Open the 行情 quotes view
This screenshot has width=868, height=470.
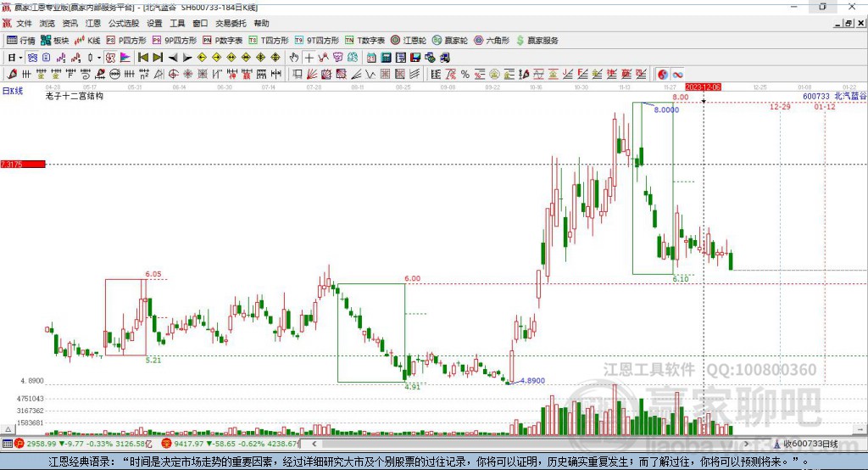tap(20, 41)
